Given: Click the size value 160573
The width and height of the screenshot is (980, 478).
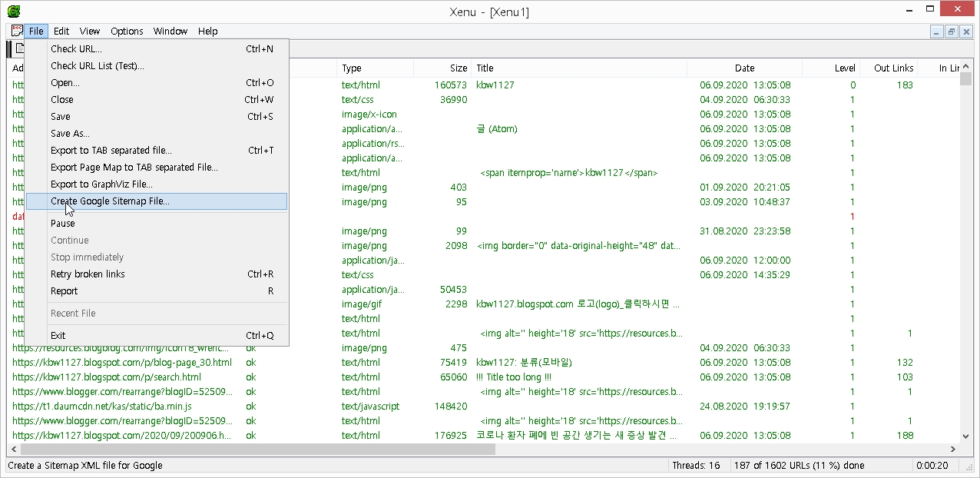Looking at the screenshot, I should click(450, 85).
